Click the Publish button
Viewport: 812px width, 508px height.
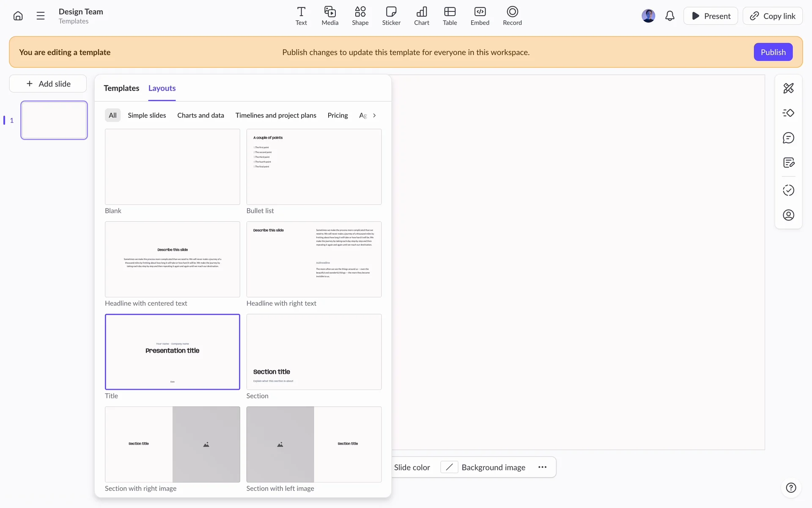(x=773, y=52)
